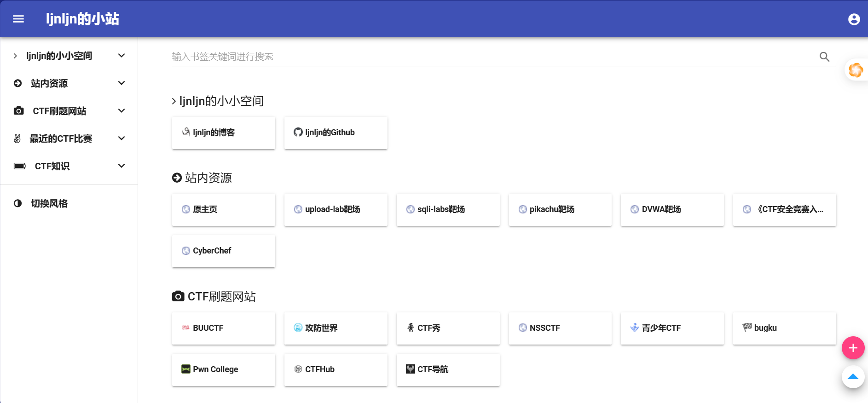Click the 站内资源 section heading
Image resolution: width=868 pixels, height=403 pixels.
click(202, 178)
